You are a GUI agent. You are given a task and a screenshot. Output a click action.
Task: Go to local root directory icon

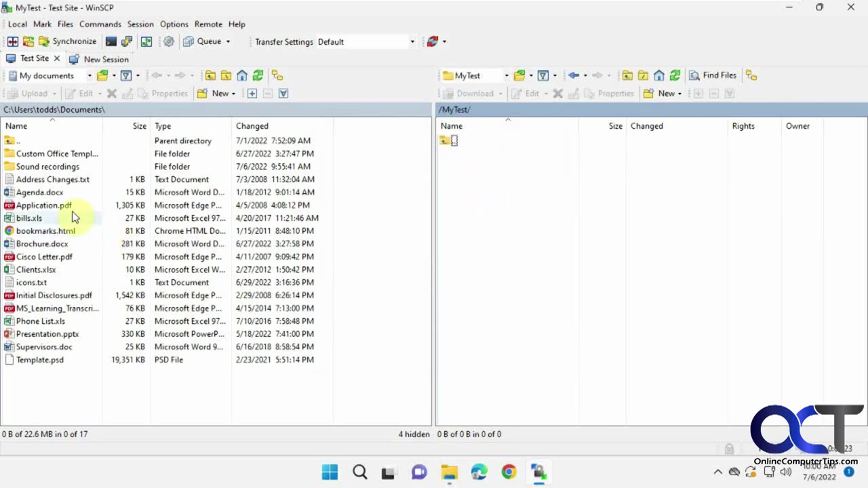[226, 75]
